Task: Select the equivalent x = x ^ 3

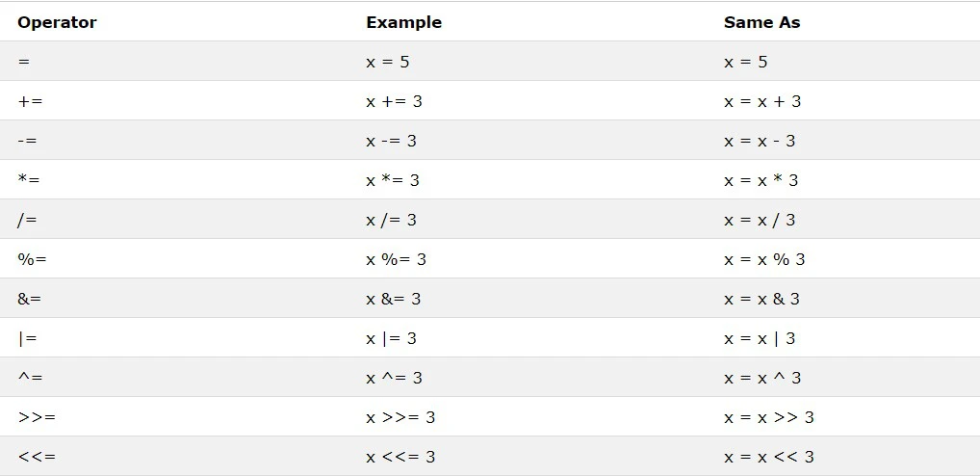Action: pos(761,378)
